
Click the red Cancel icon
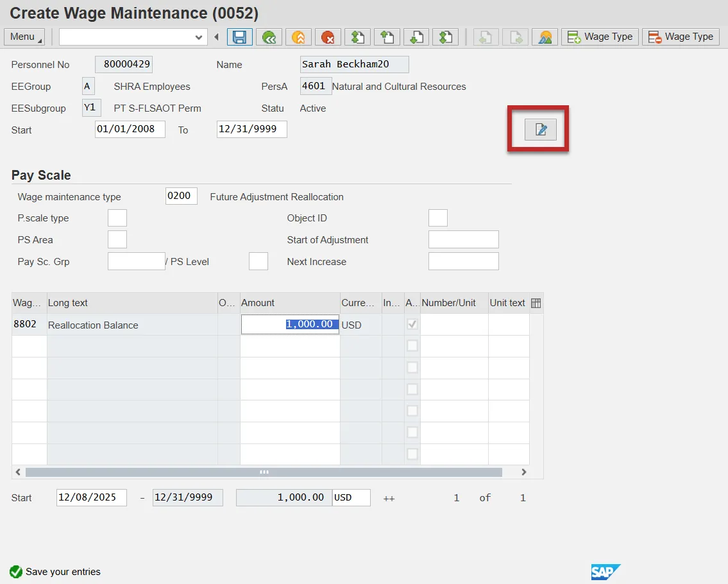328,37
